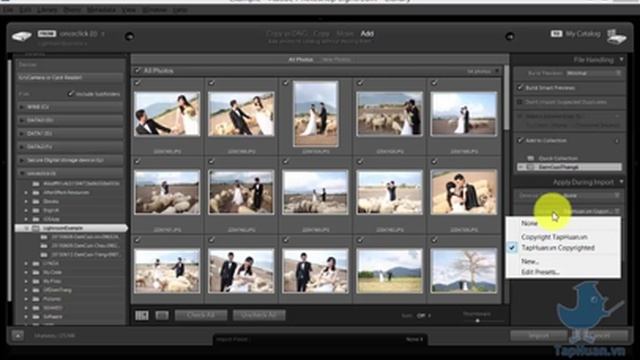This screenshot has width=640, height=360.
Task: Collapse the Apply During Import panel
Action: pos(621,182)
